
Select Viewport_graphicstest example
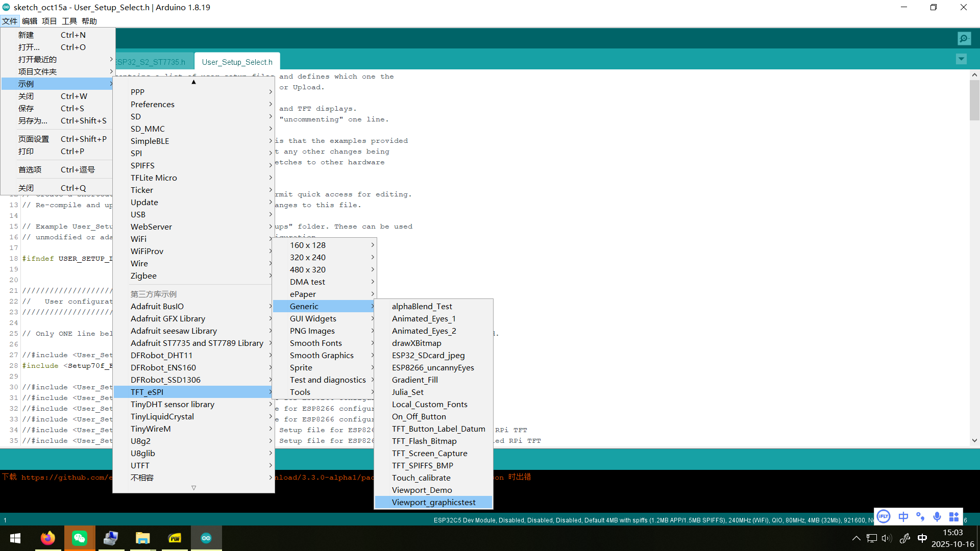click(433, 502)
